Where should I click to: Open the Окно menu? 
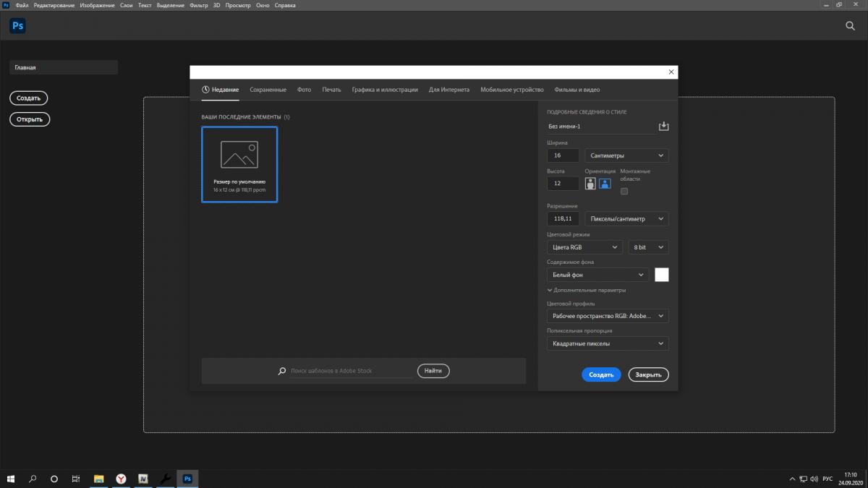[263, 5]
